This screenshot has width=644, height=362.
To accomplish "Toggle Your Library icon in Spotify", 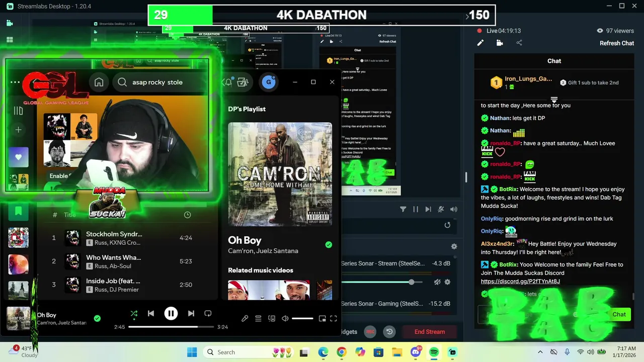I will (18, 111).
